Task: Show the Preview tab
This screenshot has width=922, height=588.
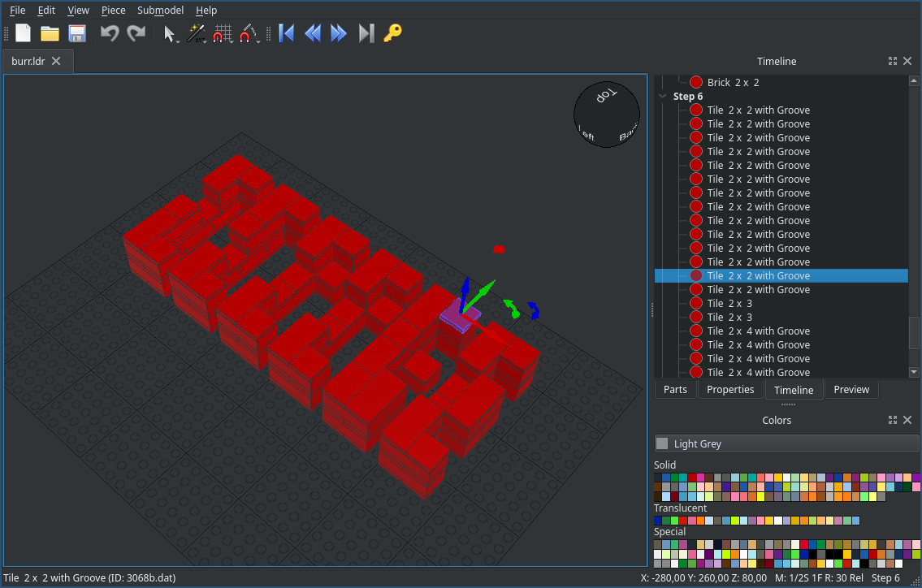Action: [851, 389]
